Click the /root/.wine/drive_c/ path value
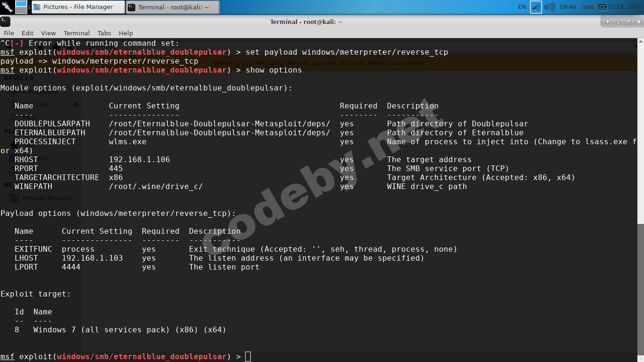This screenshot has height=362, width=644. tap(156, 186)
